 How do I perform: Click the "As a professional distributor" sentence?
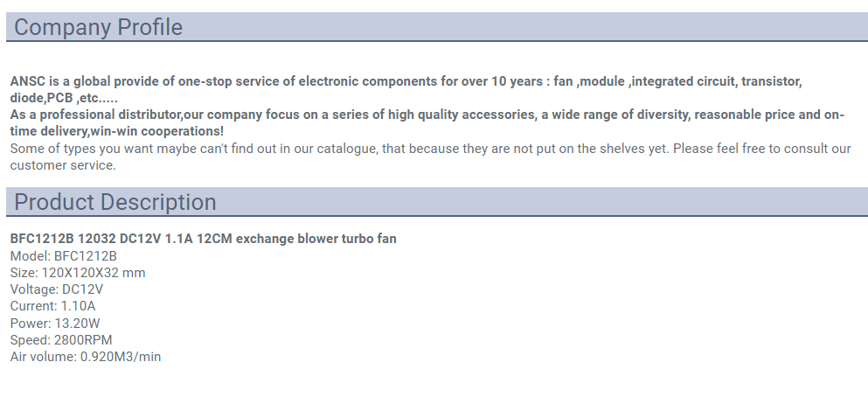tap(427, 123)
